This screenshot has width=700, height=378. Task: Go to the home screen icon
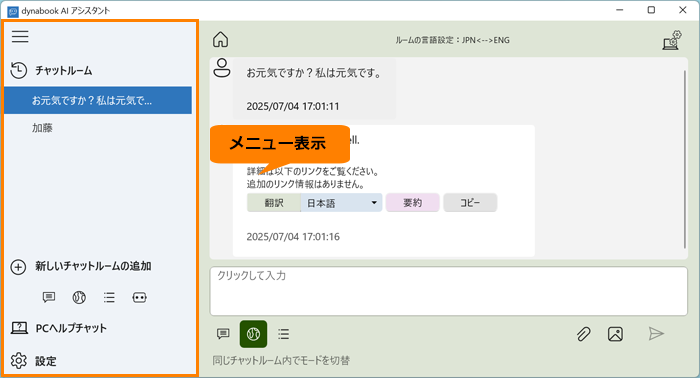[220, 40]
